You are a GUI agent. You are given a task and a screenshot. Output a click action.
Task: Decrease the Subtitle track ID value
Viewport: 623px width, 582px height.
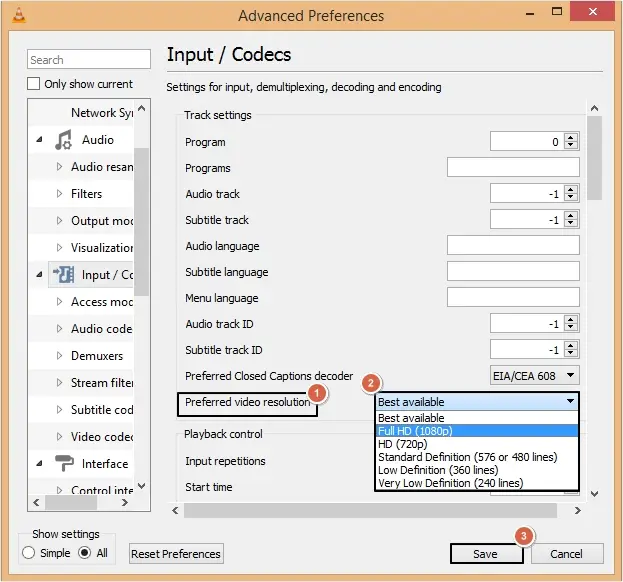pos(571,353)
